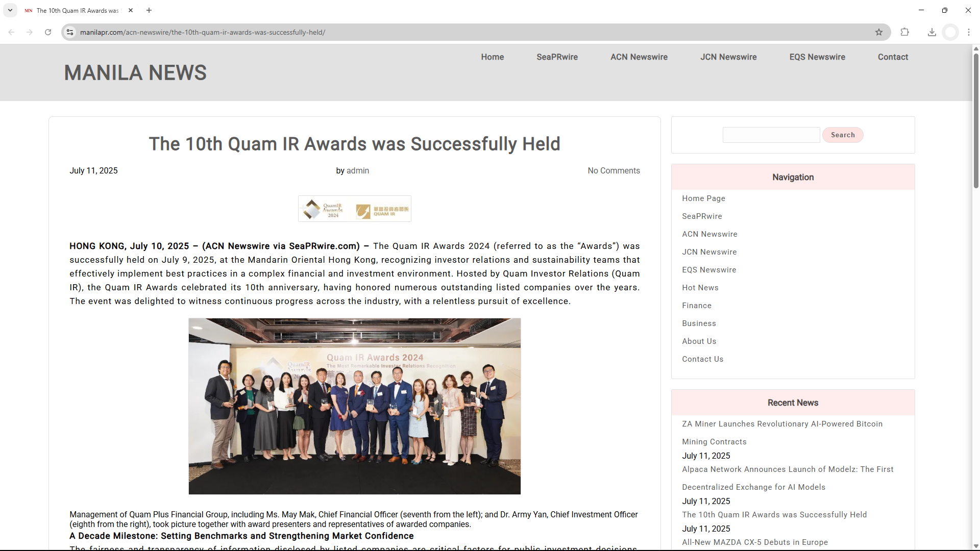Open the Chrome three-dot menu
Image resolution: width=980 pixels, height=551 pixels.
[969, 32]
